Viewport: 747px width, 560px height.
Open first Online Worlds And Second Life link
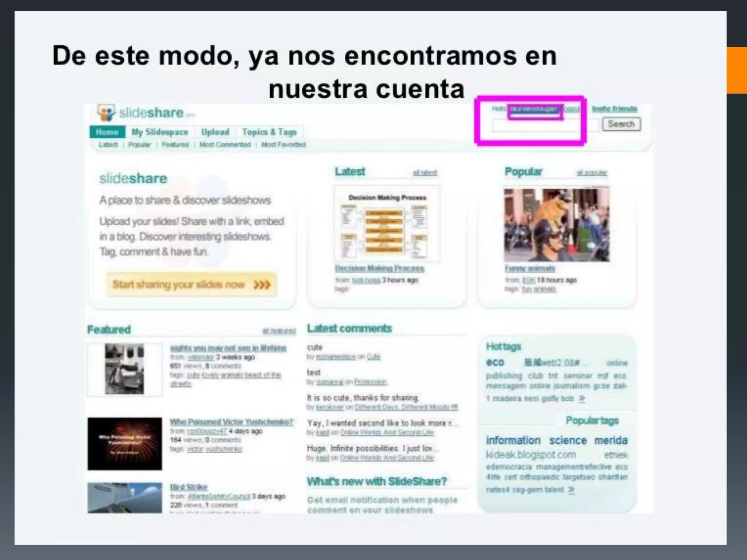(x=387, y=433)
